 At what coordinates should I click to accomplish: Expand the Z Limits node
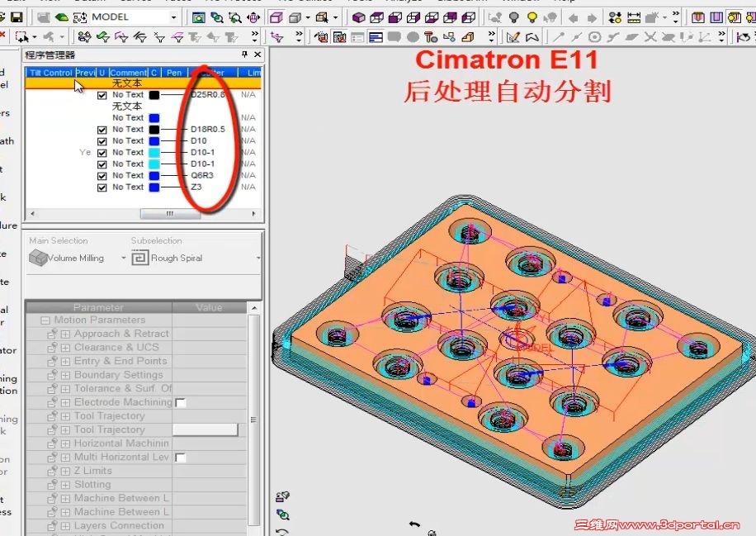pyautogui.click(x=65, y=471)
